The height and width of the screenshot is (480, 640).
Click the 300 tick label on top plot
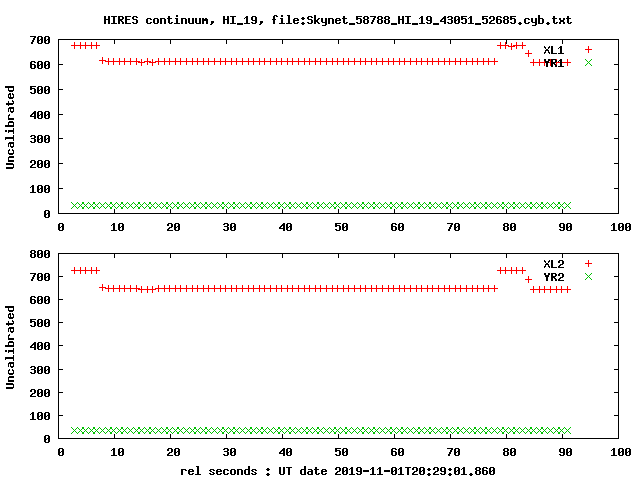click(40, 139)
